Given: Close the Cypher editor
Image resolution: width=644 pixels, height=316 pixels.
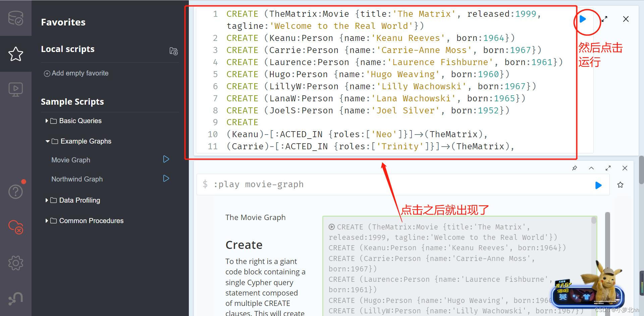Looking at the screenshot, I should coord(626,19).
